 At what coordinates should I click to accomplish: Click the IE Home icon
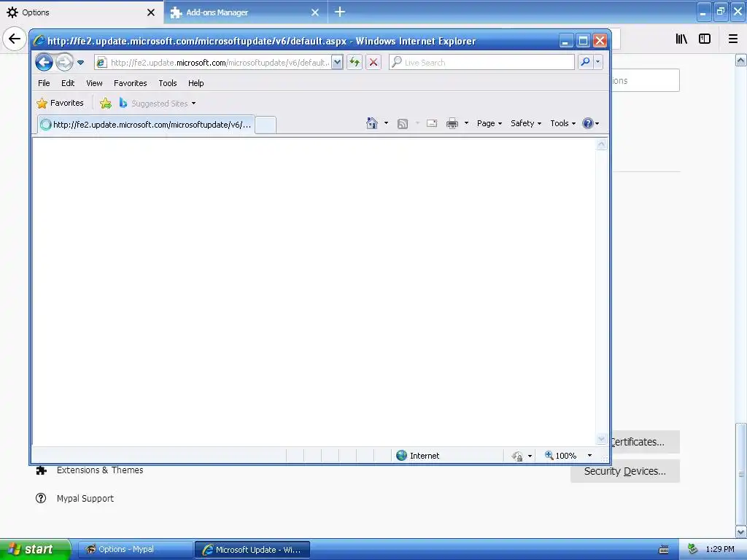[x=371, y=123]
